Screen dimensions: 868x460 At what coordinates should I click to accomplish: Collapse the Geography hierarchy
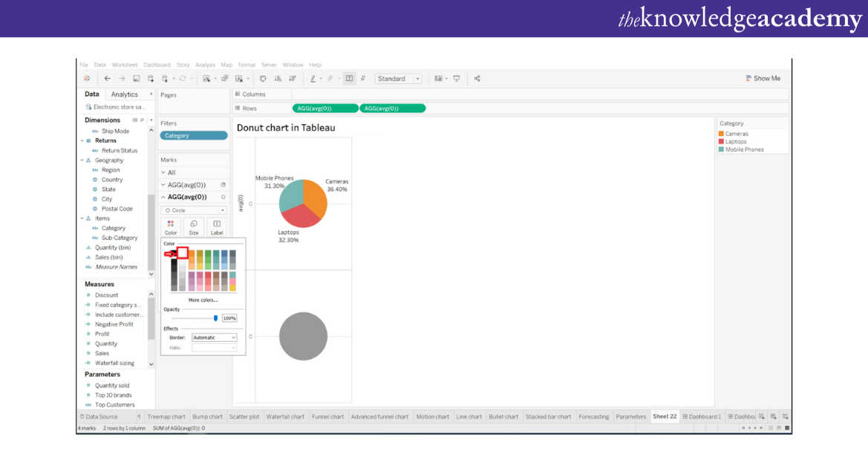click(82, 161)
